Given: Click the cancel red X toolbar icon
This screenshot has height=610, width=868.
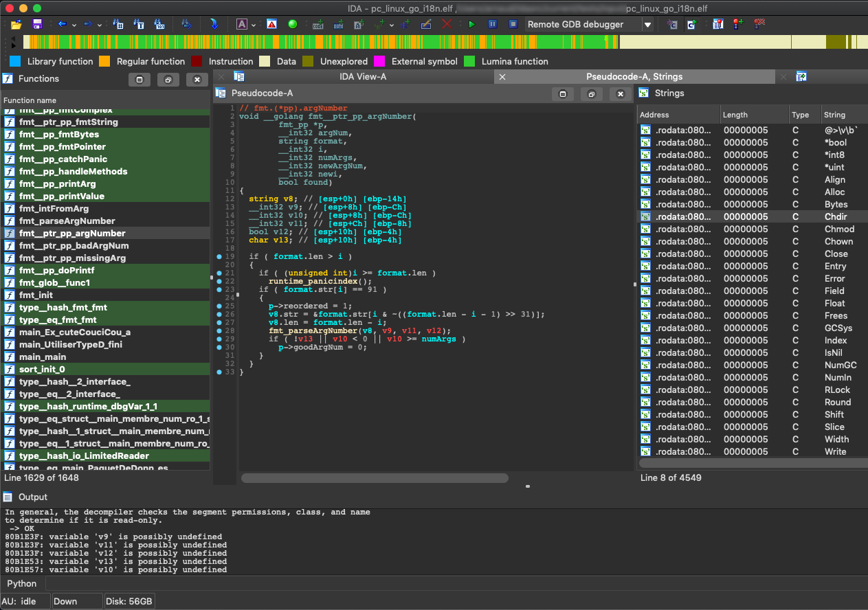Looking at the screenshot, I should (x=445, y=23).
